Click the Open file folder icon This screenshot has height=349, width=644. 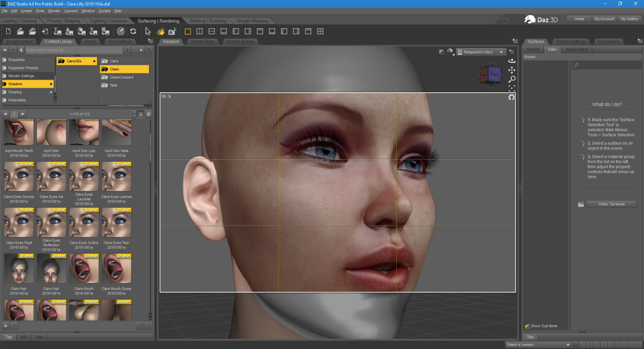(x=20, y=31)
